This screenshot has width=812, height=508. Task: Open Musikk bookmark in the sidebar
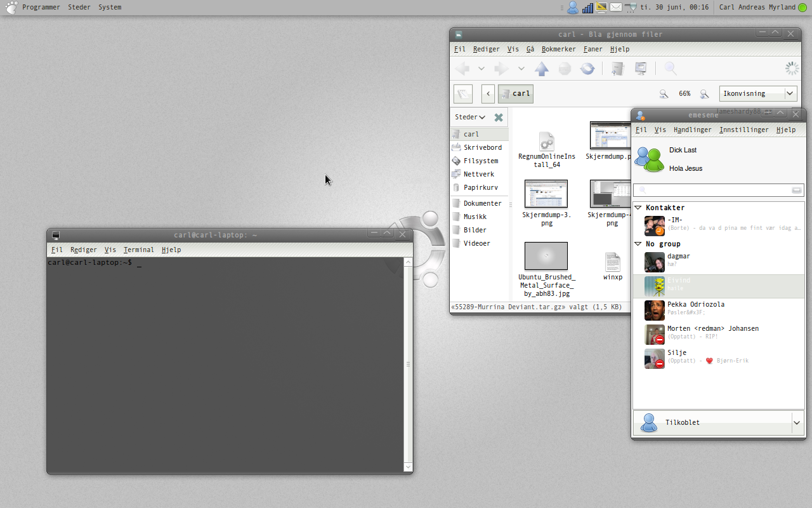(479, 217)
